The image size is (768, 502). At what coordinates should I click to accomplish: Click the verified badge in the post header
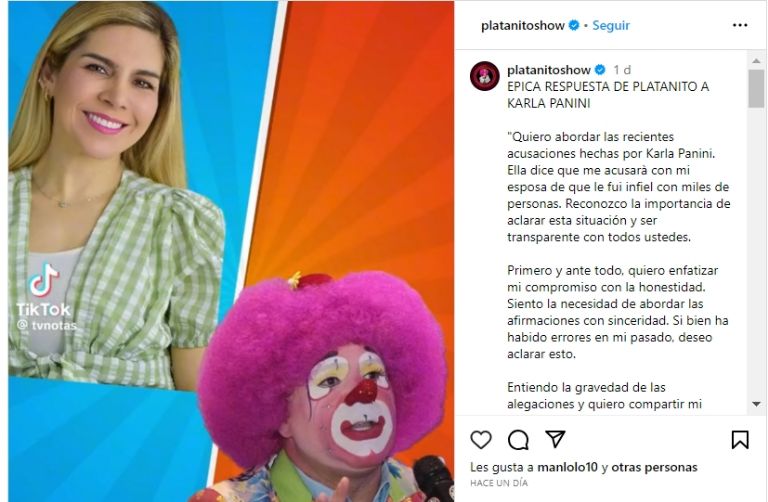574,25
